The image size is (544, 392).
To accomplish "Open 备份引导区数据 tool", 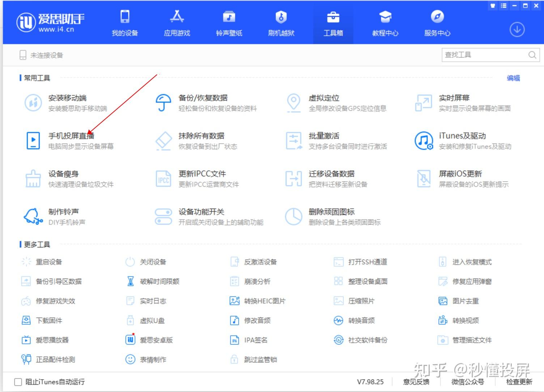I will (x=51, y=281).
